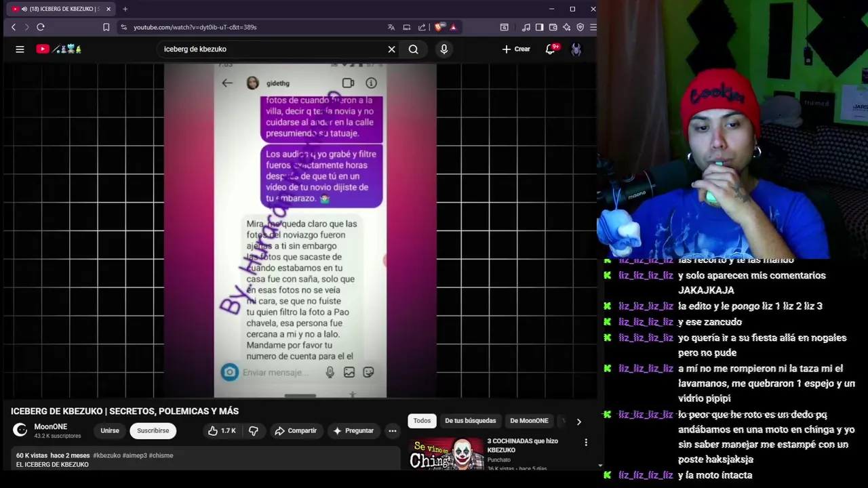Open tab search in browser toolbar
Screen dimensions: 868x488
(x=504, y=27)
